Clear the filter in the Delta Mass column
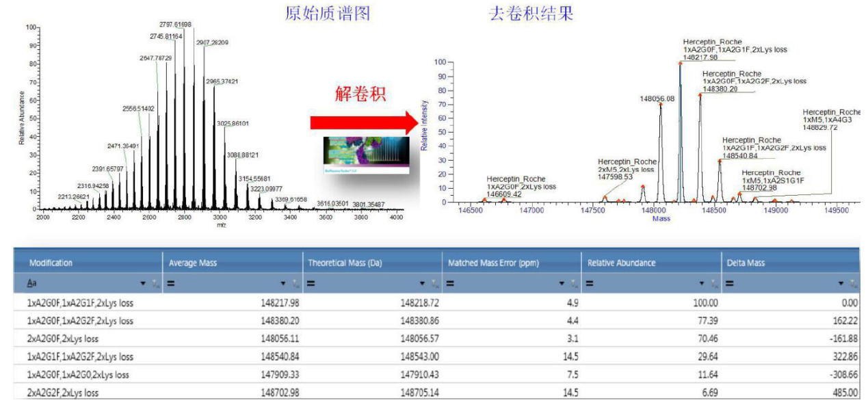868x405 pixels. tap(853, 283)
